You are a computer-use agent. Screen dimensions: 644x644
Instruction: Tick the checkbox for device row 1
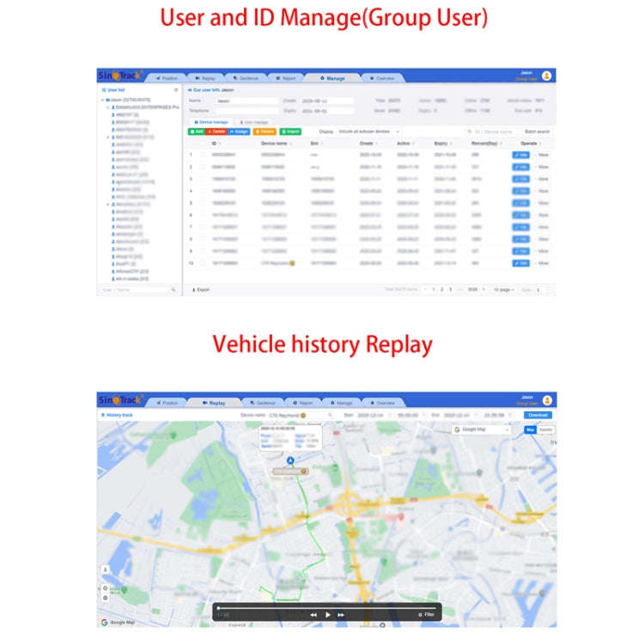click(203, 155)
